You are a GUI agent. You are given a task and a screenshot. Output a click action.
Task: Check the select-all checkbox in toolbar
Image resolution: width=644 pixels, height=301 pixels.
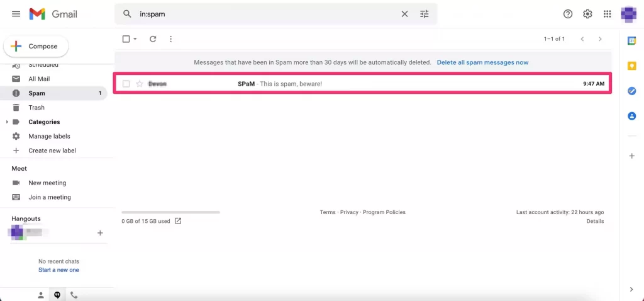click(x=126, y=39)
